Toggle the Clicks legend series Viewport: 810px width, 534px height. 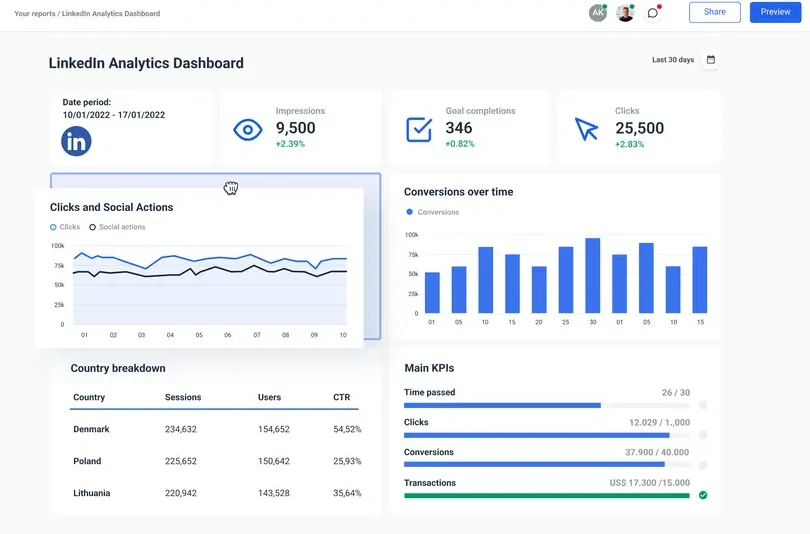coord(65,227)
